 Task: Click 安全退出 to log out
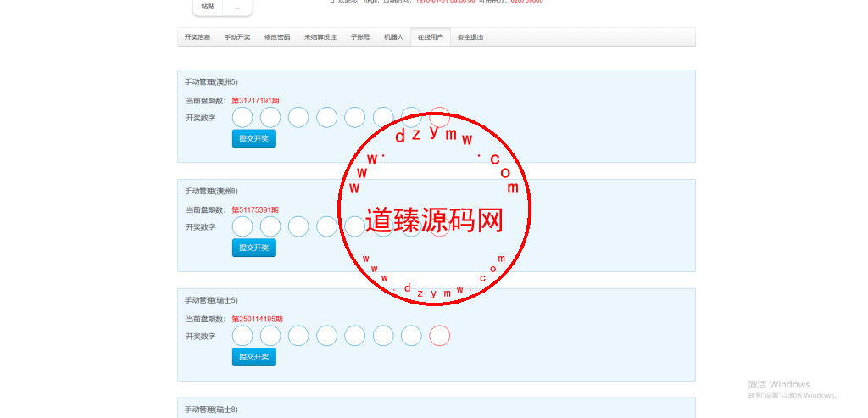tap(470, 37)
